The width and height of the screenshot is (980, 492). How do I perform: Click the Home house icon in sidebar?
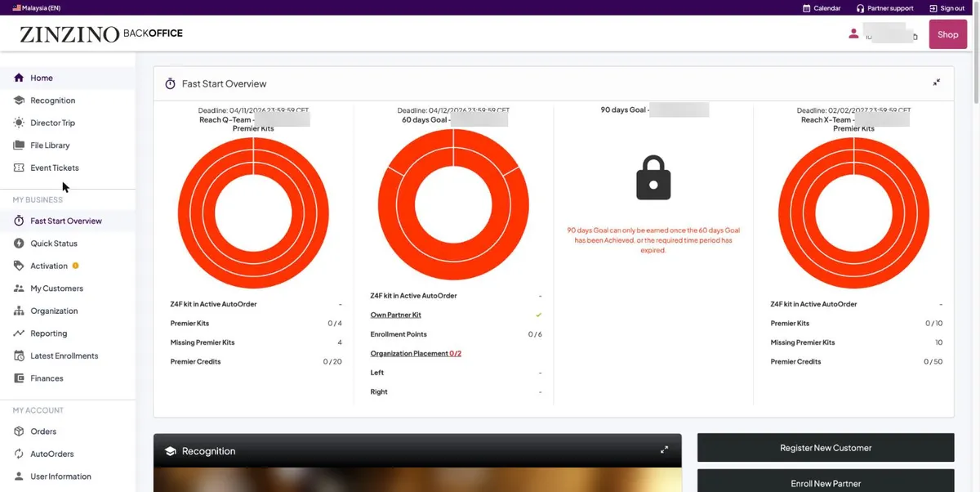[19, 78]
